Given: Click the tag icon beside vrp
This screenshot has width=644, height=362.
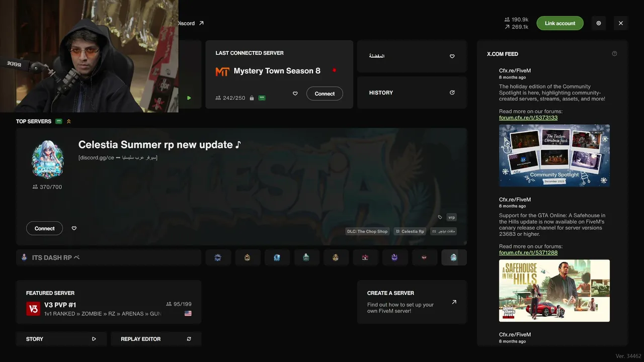Looking at the screenshot, I should pos(440,217).
